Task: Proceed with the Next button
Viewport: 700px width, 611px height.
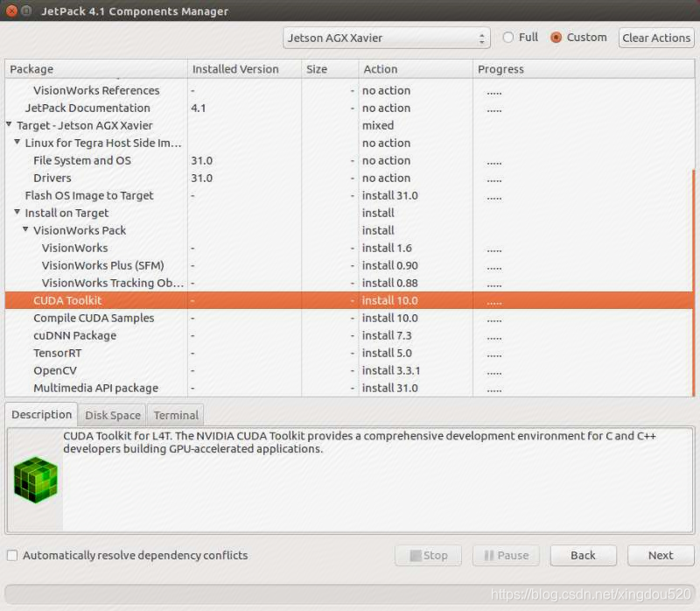Action: [x=661, y=555]
